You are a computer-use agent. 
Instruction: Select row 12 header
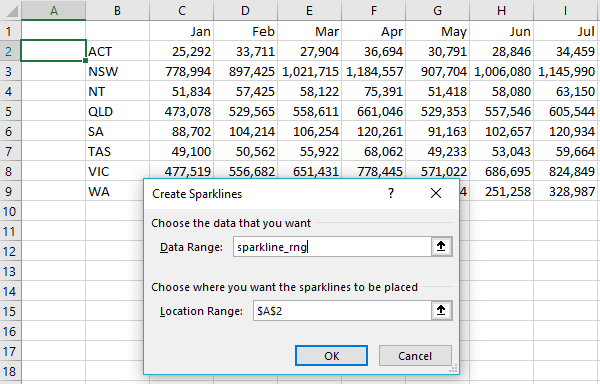click(x=10, y=251)
